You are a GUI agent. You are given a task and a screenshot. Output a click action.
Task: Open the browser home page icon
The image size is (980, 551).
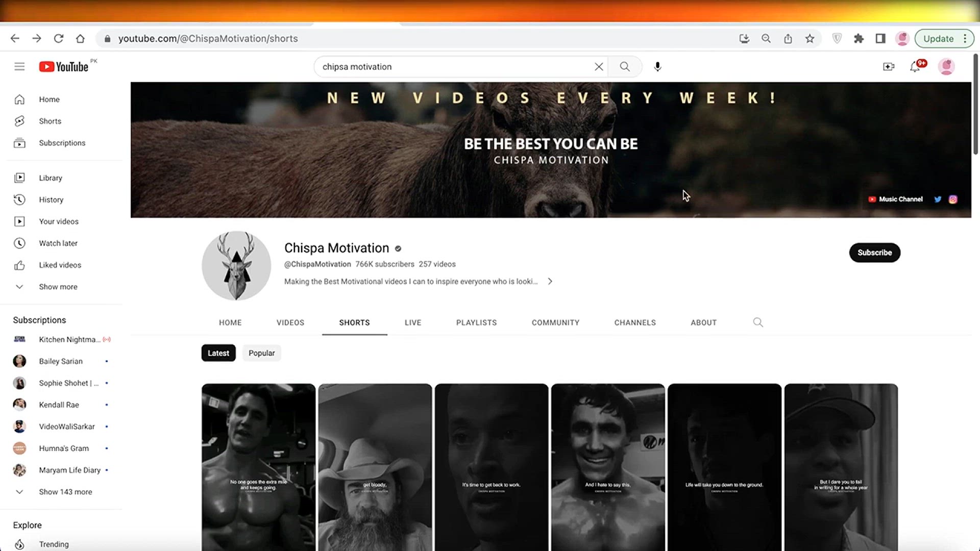tap(80, 38)
